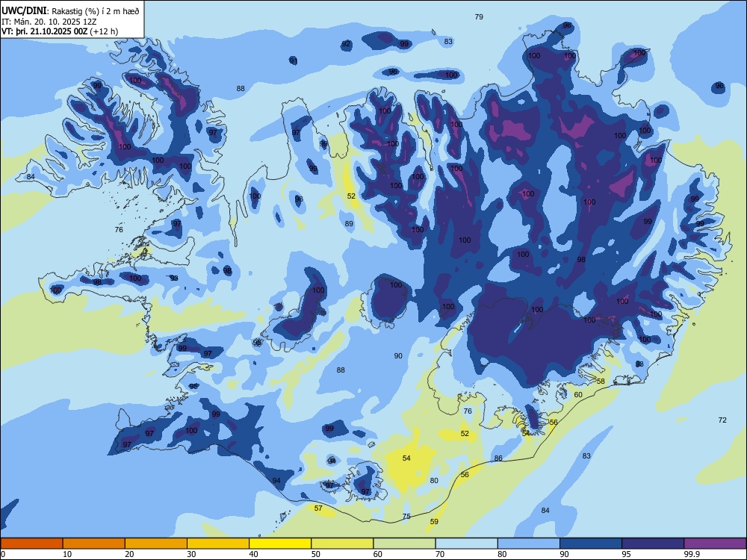This screenshot has width=747, height=560.
Task: Click the 30–40 legend color segment
Action: pyautogui.click(x=218, y=544)
